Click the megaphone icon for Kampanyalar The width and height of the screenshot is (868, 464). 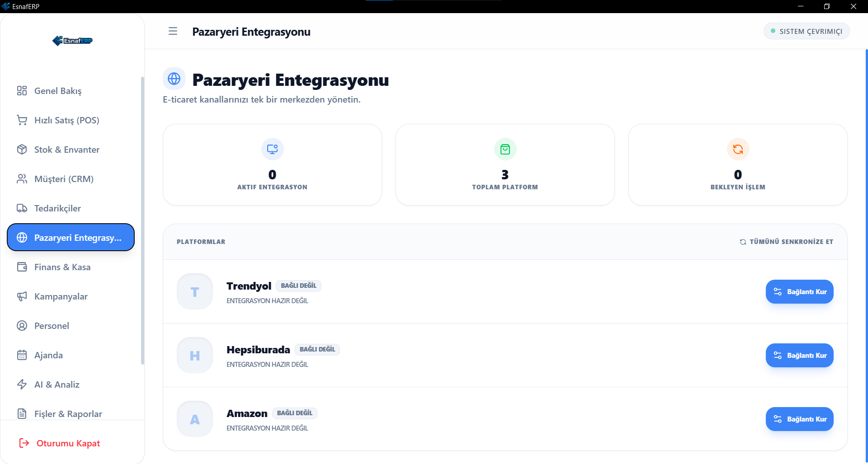pos(22,296)
